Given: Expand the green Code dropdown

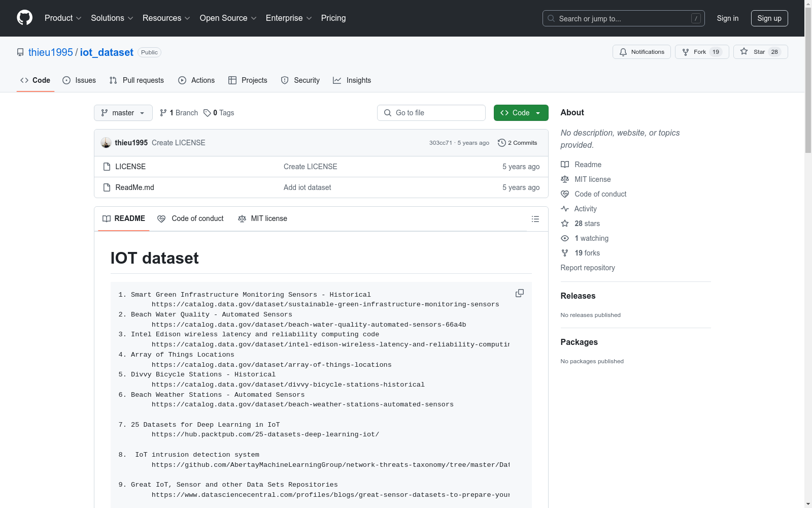Looking at the screenshot, I should pyautogui.click(x=521, y=113).
